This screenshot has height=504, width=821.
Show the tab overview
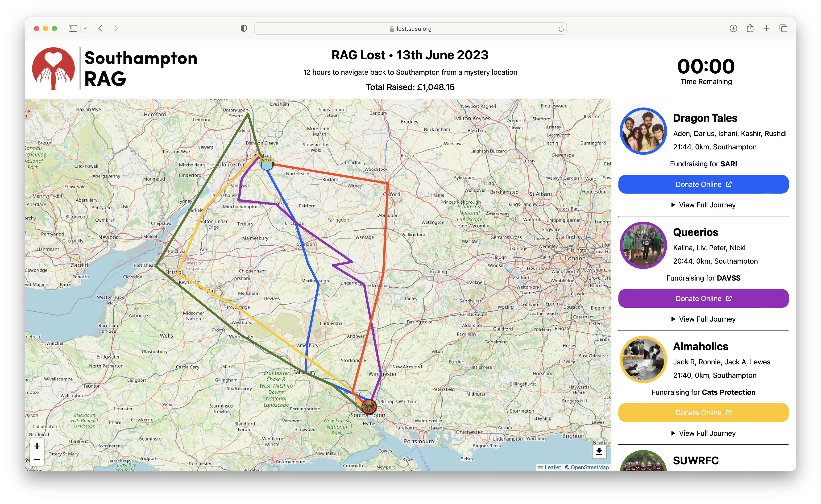pos(783,28)
